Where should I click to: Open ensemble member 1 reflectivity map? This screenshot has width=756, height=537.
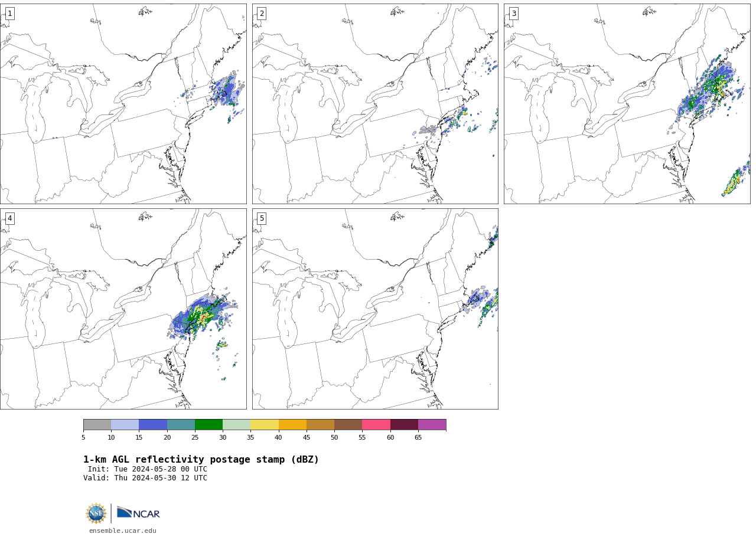tap(123, 104)
